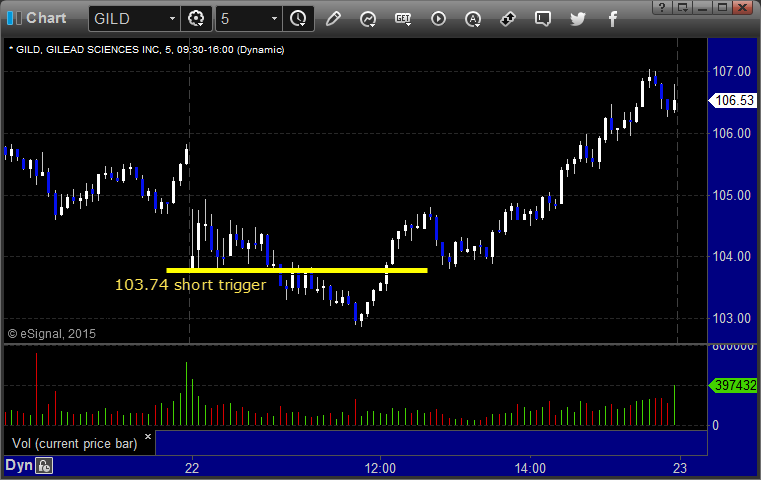Select the yellow short trigger line
This screenshot has height=480, width=761.
point(297,270)
